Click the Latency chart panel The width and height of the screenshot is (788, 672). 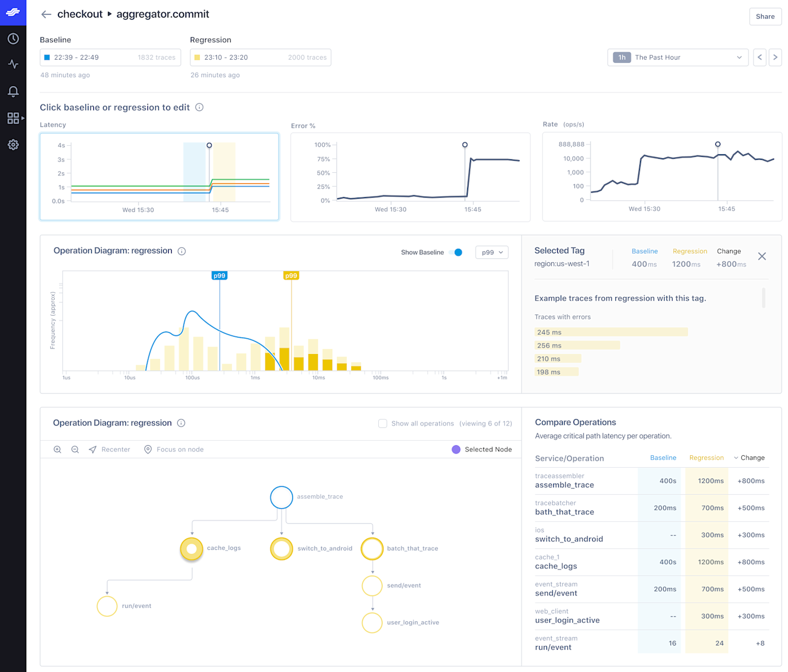click(x=159, y=177)
